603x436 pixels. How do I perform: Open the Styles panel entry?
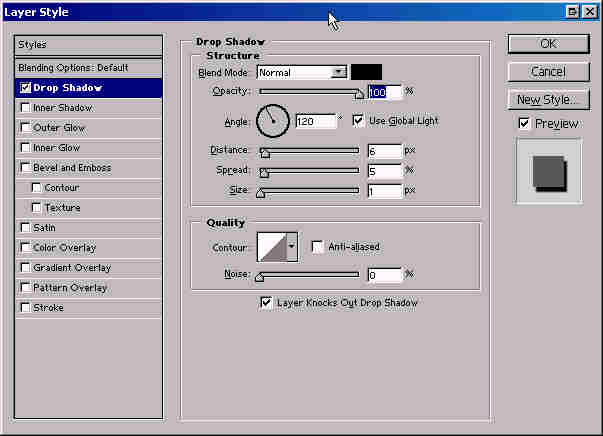(x=88, y=45)
